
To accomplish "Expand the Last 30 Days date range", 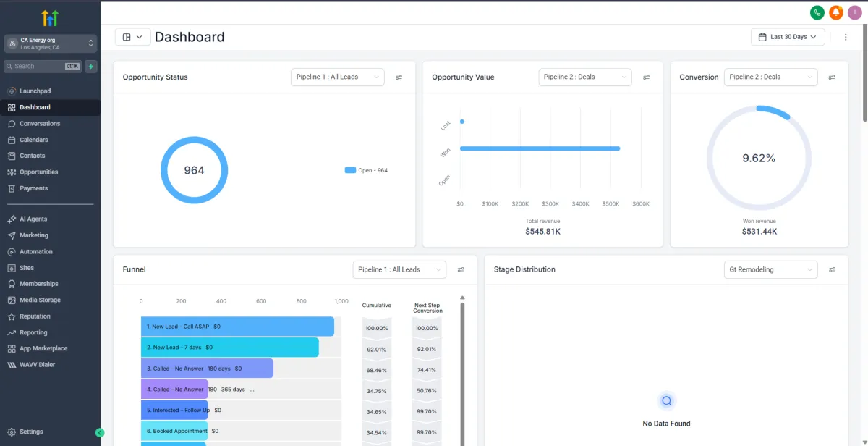I will click(788, 37).
